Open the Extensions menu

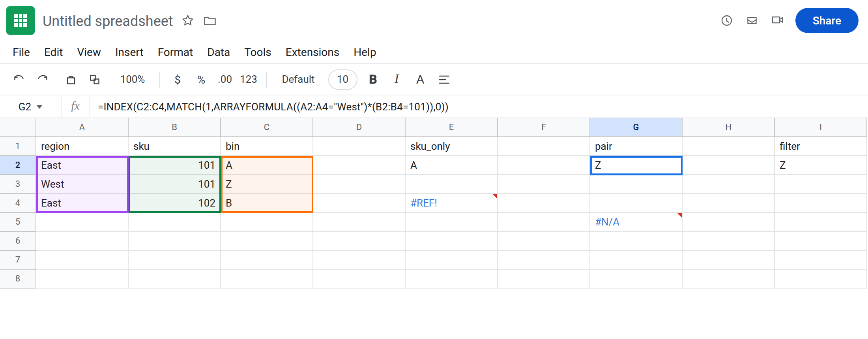(x=312, y=52)
